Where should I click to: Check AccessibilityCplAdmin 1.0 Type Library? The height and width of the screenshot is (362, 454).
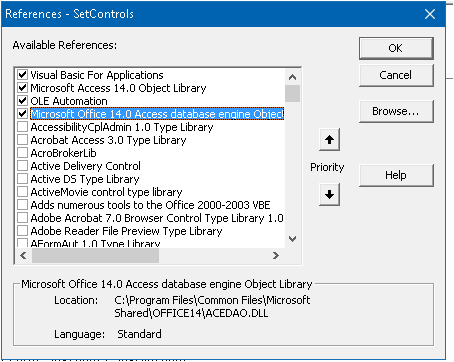click(22, 127)
